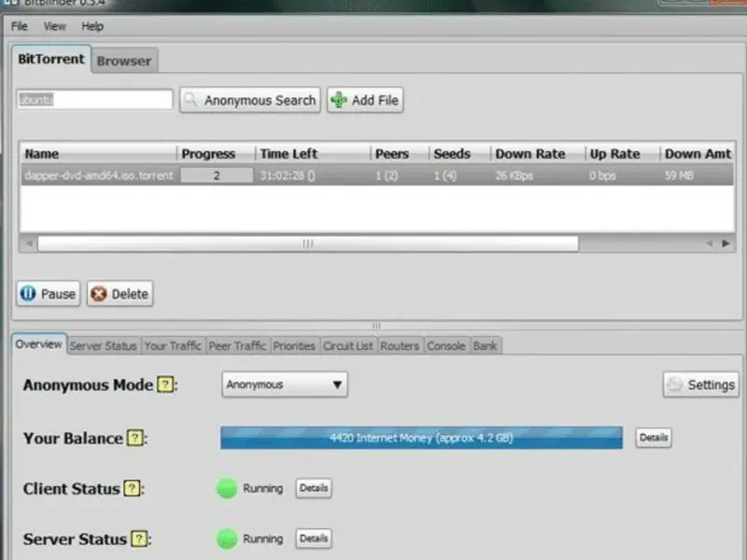This screenshot has height=560, width=747.
Task: Open the Anonymous Mode dropdown
Action: click(285, 385)
